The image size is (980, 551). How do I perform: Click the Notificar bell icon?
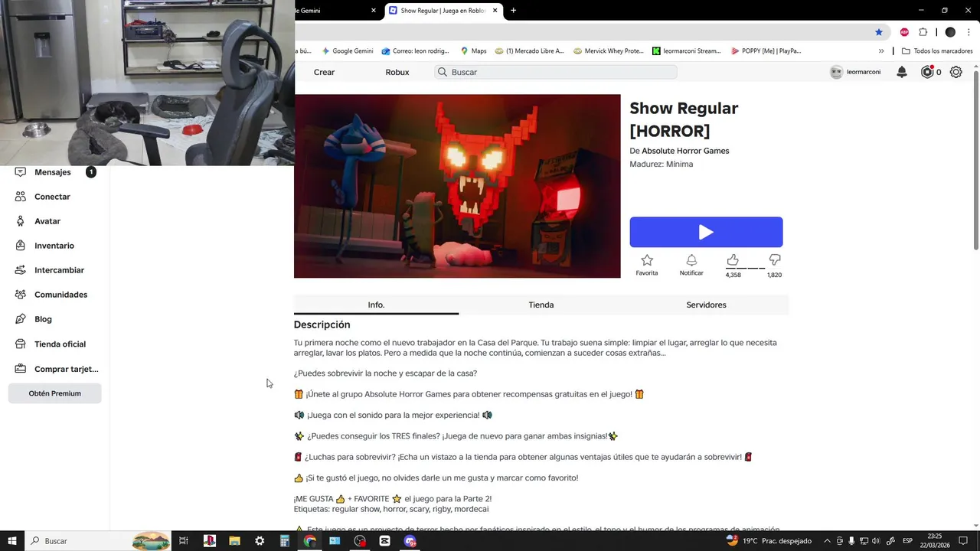691,260
